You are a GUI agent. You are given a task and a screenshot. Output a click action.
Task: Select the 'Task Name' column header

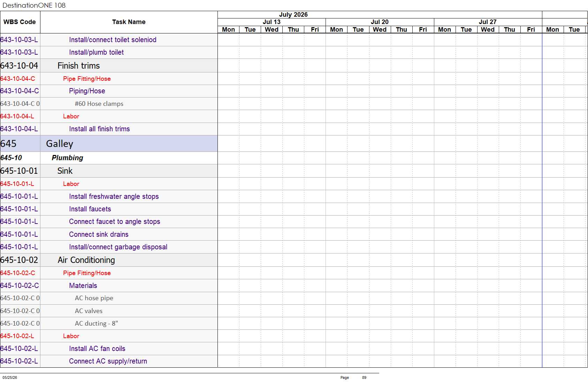129,22
